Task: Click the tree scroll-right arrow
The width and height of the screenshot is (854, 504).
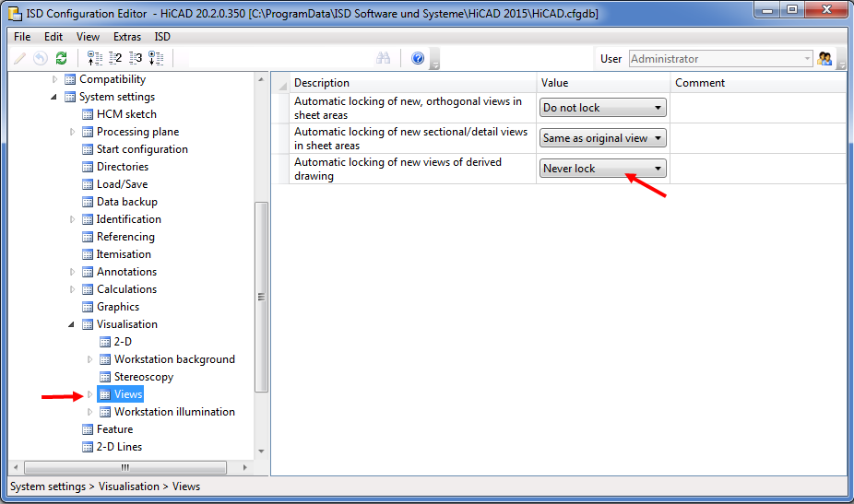Action: (x=245, y=467)
